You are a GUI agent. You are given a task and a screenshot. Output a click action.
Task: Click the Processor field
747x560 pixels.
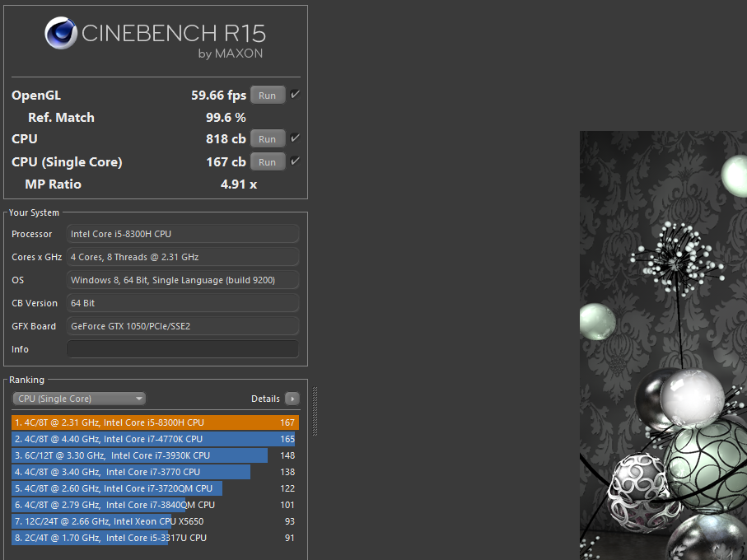[183, 234]
